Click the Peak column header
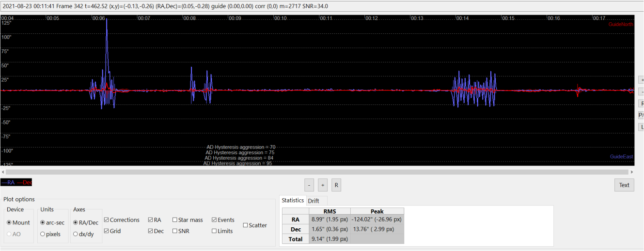Image resolution: width=644 pixels, height=251 pixels. (377, 211)
